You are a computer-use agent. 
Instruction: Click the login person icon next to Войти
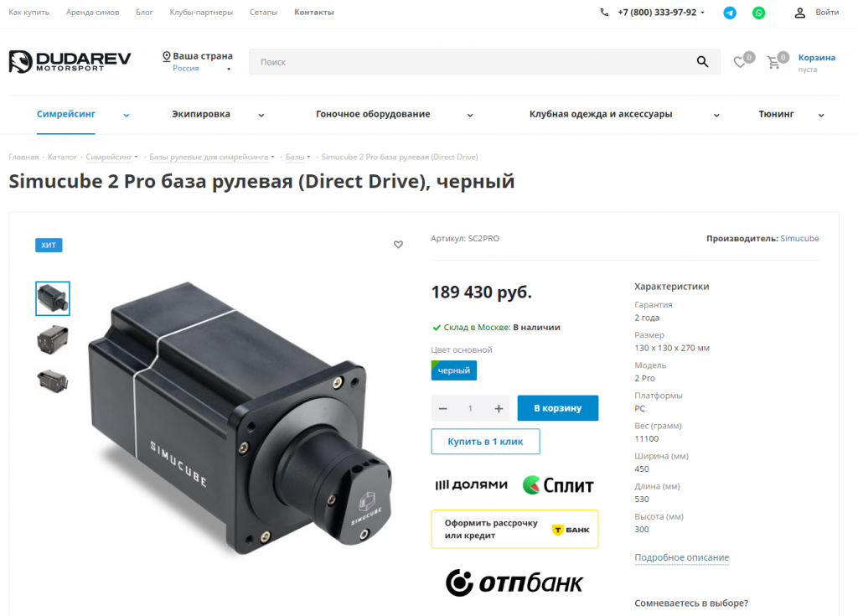coord(799,12)
